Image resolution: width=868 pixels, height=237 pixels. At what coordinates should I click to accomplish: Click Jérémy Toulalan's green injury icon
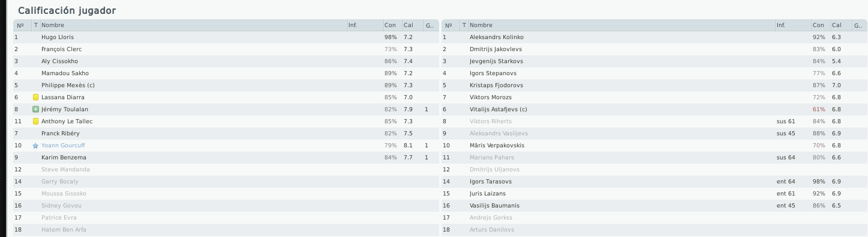pos(36,109)
